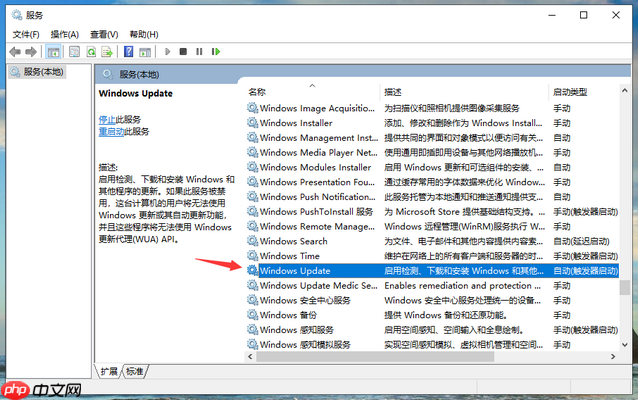Click gear icon of Windows Modules Installer row
This screenshot has height=400, width=638.
pyautogui.click(x=252, y=167)
